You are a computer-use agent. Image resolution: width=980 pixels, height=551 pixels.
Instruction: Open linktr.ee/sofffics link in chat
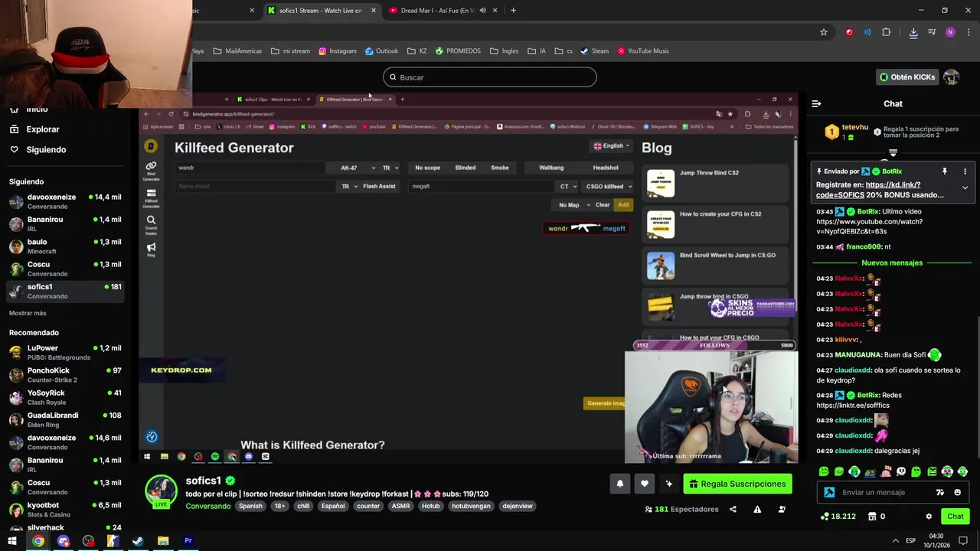pos(853,406)
